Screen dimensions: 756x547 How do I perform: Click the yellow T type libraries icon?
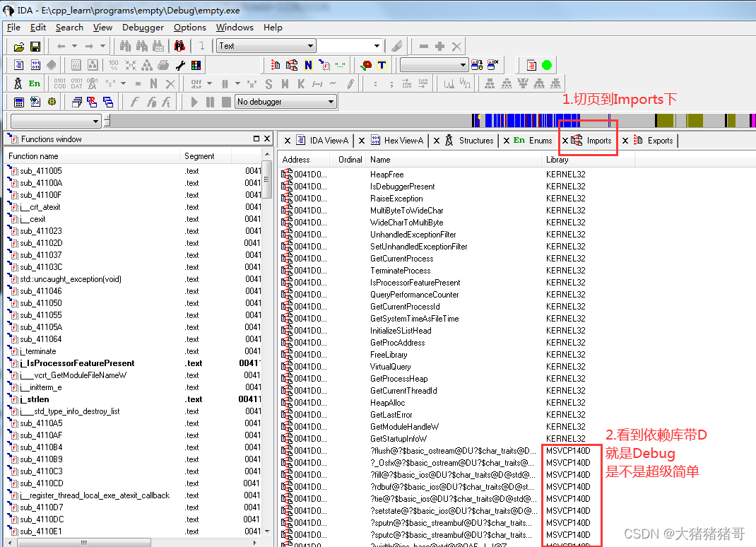pyautogui.click(x=382, y=65)
